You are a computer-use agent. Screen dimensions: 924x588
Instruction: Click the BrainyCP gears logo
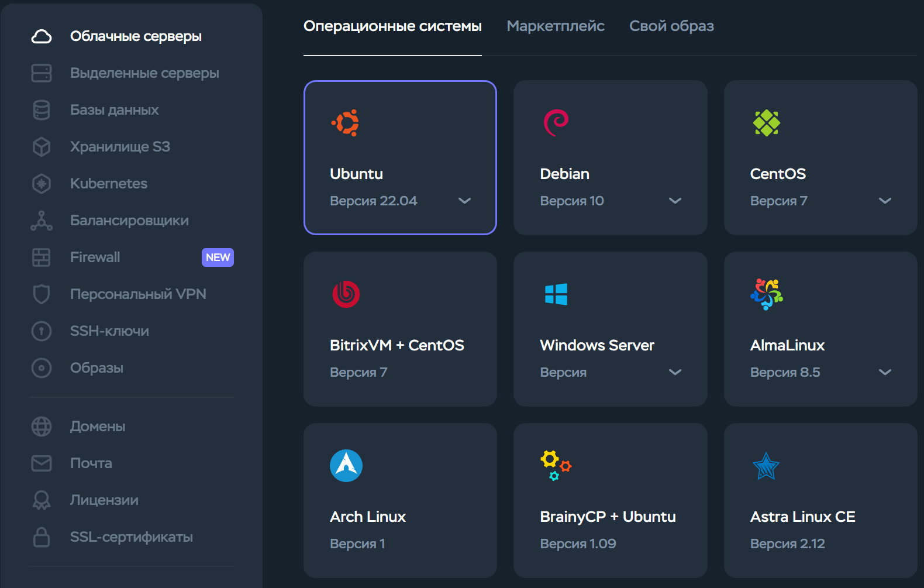tap(556, 466)
